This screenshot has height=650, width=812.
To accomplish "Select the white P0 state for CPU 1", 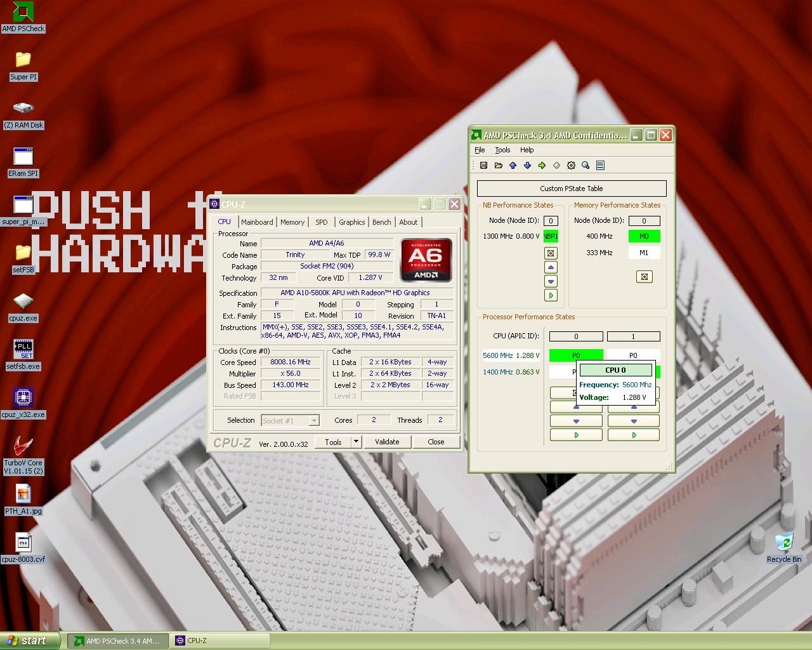I will click(x=633, y=355).
